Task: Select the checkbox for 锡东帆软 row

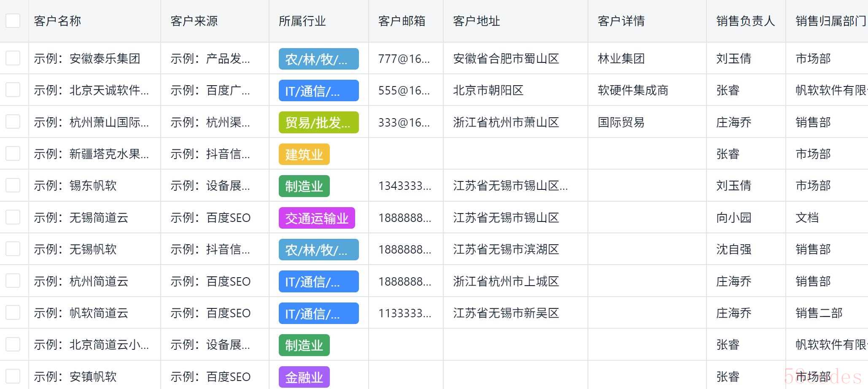Action: (13, 186)
